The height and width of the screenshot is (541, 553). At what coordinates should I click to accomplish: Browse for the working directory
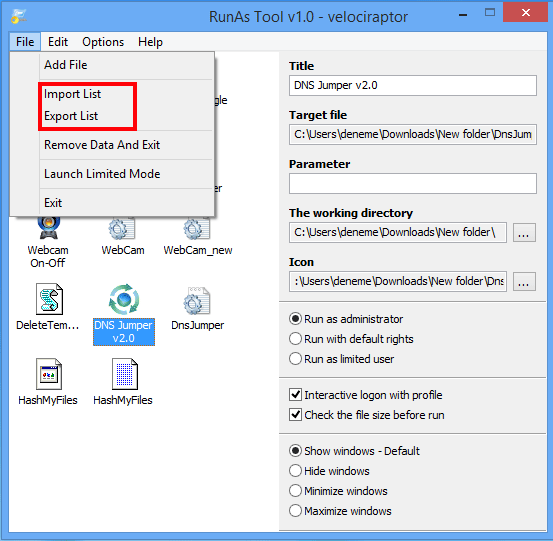coord(524,232)
